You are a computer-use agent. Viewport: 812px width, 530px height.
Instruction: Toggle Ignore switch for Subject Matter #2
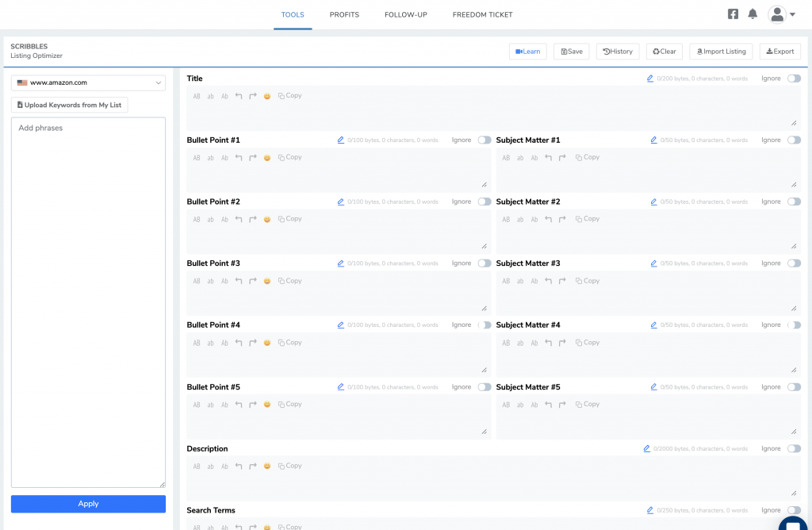point(794,202)
